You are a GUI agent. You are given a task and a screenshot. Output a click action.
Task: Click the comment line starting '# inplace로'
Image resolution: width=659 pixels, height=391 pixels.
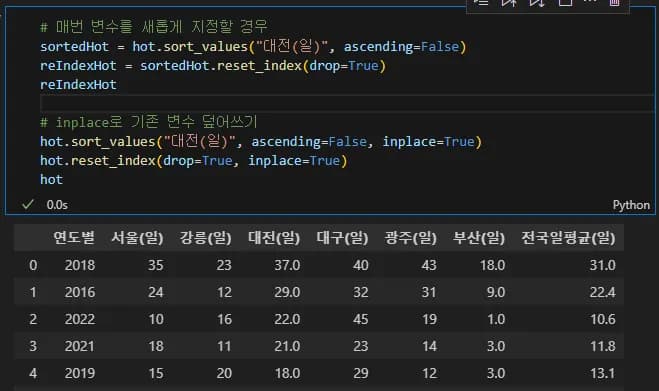click(x=148, y=122)
